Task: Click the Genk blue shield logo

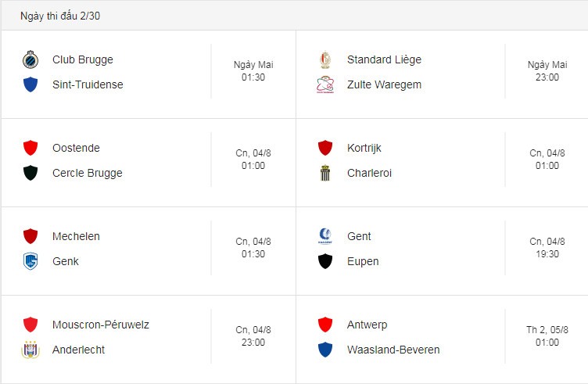Action: [30, 261]
